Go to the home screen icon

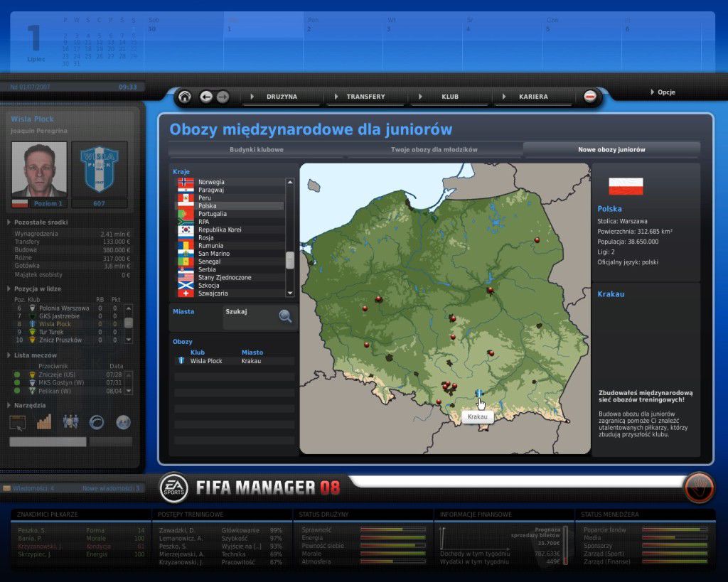pos(185,97)
